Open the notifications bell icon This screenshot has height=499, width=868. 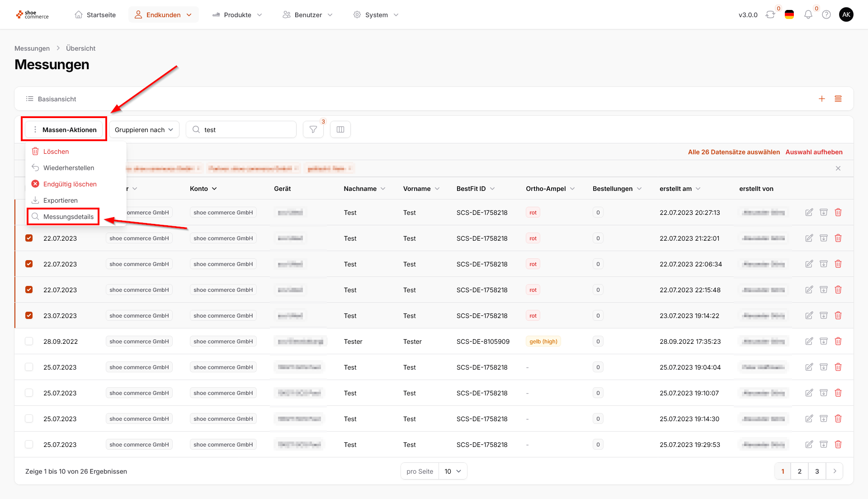click(808, 15)
